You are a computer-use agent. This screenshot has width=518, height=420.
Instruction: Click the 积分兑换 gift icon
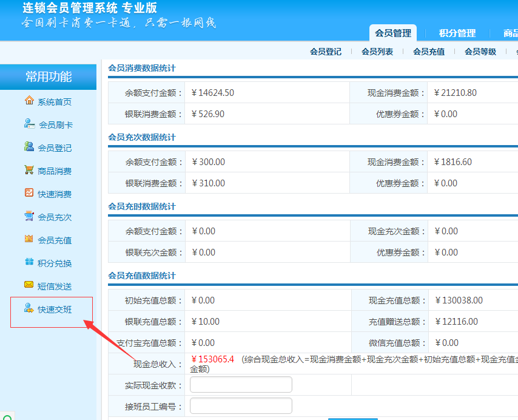pyautogui.click(x=29, y=262)
